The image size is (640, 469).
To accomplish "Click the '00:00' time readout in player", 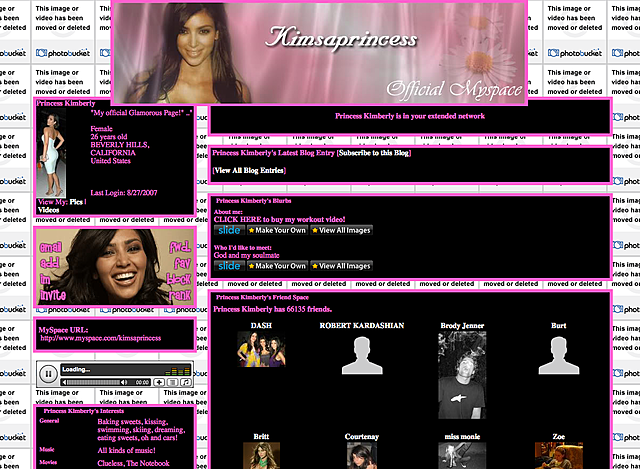I will click(x=142, y=382).
